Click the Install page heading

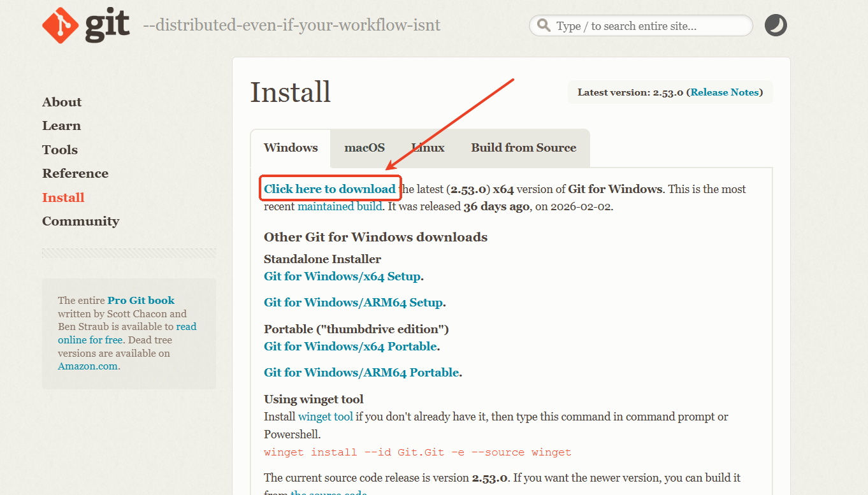pos(291,92)
